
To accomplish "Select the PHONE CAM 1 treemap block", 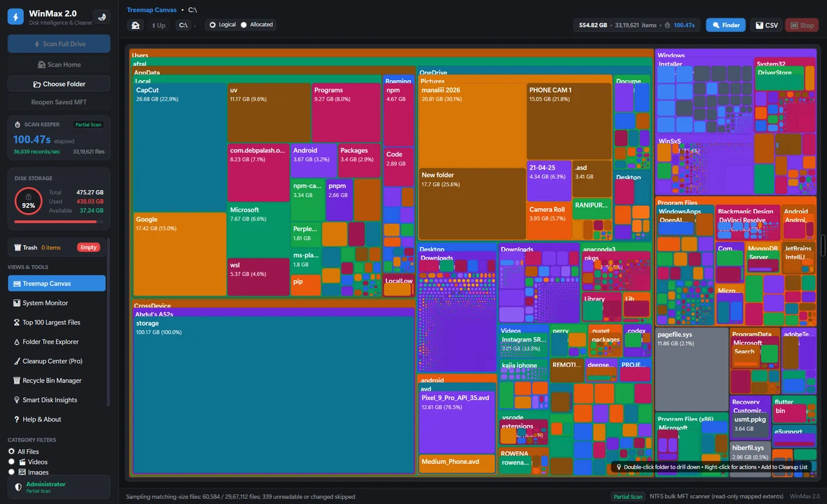I will [x=569, y=121].
